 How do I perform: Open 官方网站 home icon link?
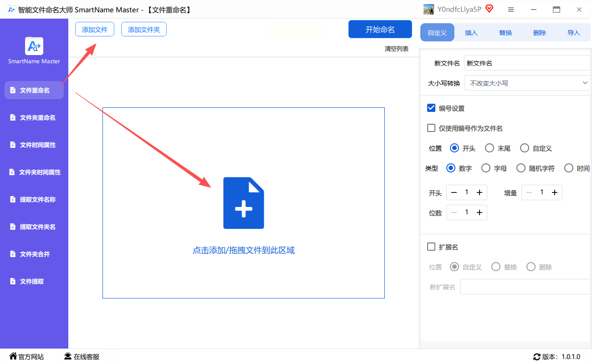(13, 356)
